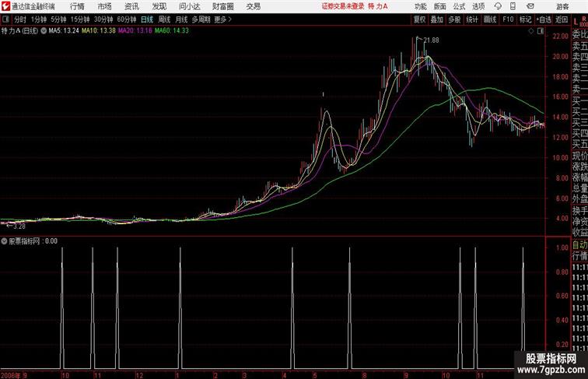The width and height of the screenshot is (588, 379).
Task: Open the 行情 menu
Action: coord(77,6)
